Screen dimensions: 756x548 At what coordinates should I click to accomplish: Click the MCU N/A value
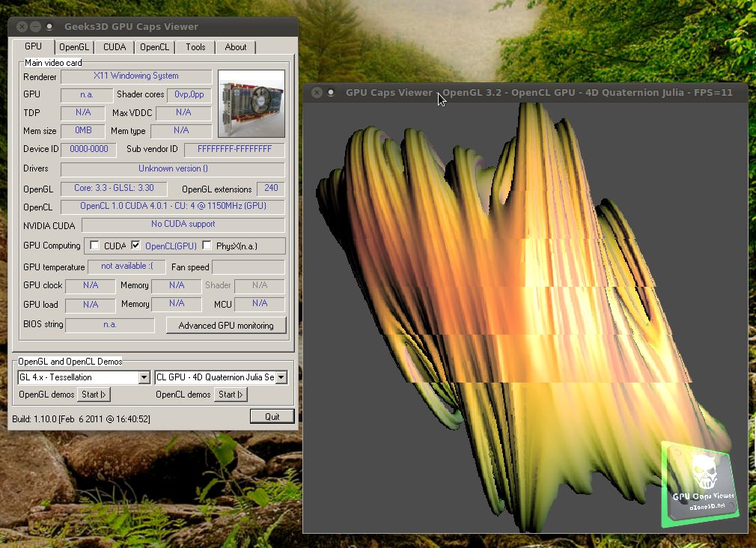(260, 303)
